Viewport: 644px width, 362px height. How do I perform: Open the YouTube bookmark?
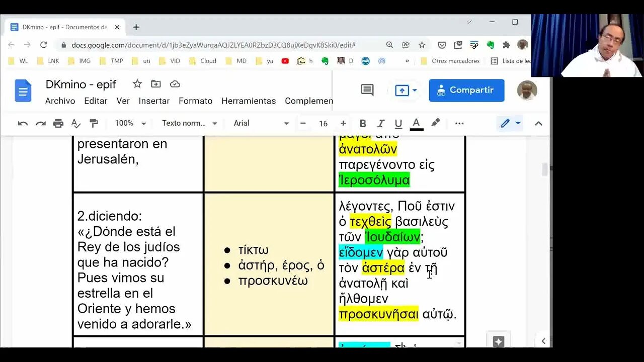coord(285,61)
